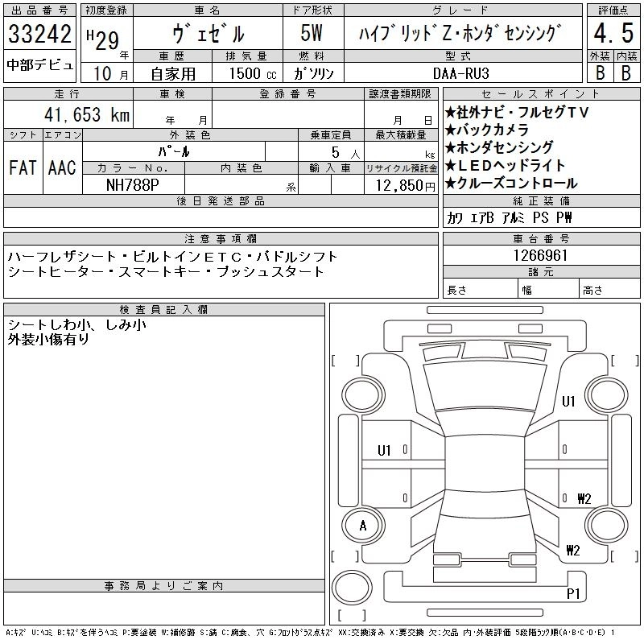Screen dimensions: 644x644
Task: Select the mileage 41,653 km
Action: coord(87,114)
